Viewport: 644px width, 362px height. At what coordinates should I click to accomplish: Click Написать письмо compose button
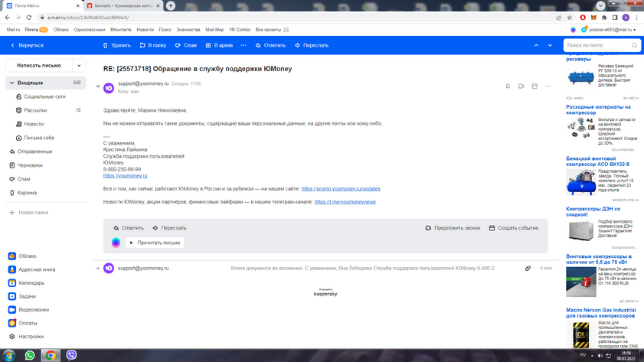click(38, 65)
